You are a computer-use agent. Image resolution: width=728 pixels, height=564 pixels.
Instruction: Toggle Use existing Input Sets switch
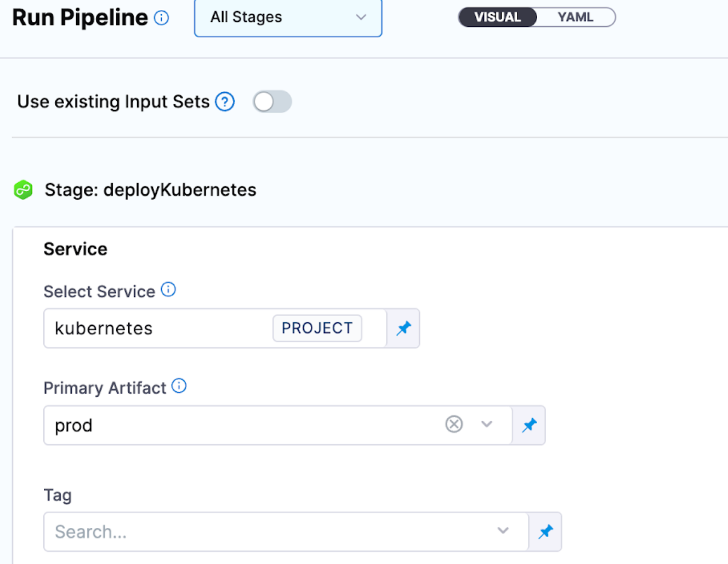[272, 101]
